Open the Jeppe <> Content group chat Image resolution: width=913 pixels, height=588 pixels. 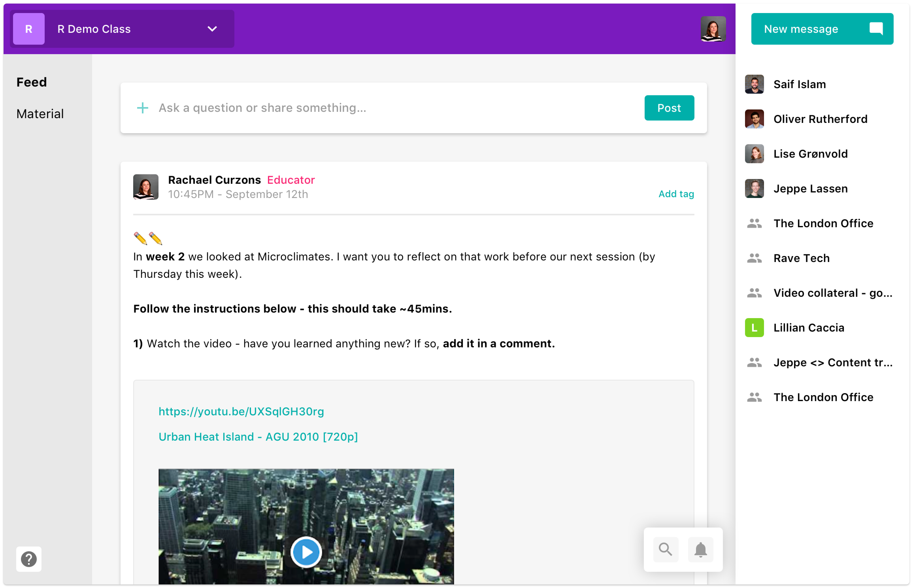coord(822,362)
